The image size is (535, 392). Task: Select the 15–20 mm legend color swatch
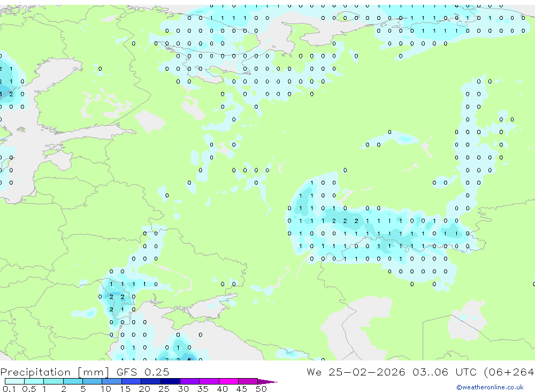pyautogui.click(x=132, y=381)
